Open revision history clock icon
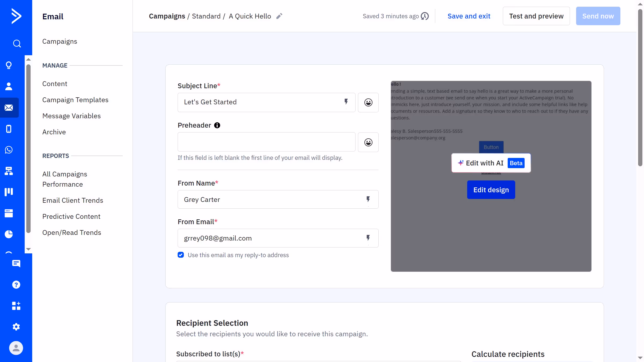Screen dimensions: 644x362 point(425,16)
